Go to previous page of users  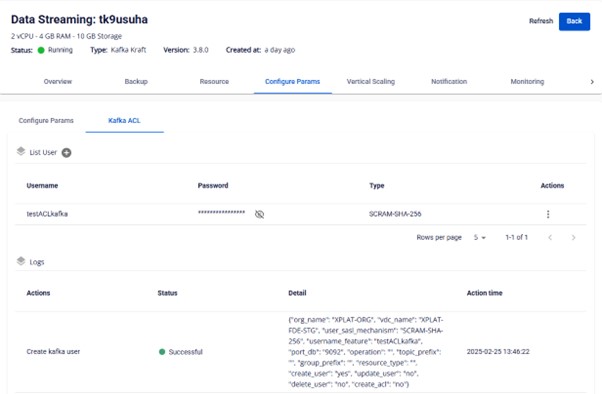[550, 238]
